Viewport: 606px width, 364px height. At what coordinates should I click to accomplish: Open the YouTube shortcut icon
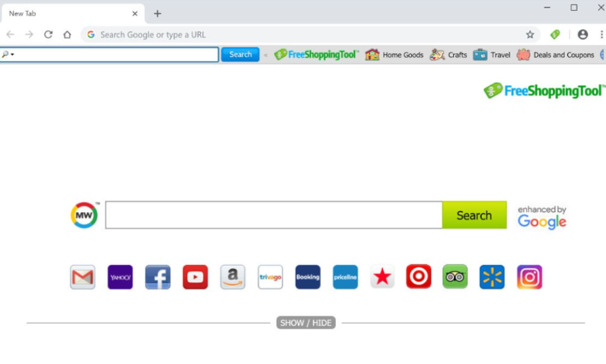coord(195,277)
